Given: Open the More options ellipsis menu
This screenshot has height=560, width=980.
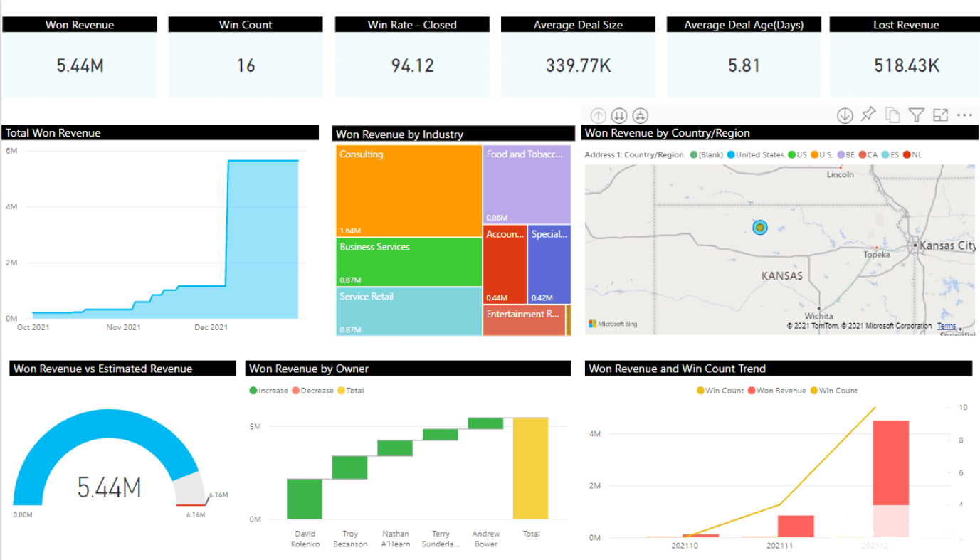Looking at the screenshot, I should tap(964, 115).
